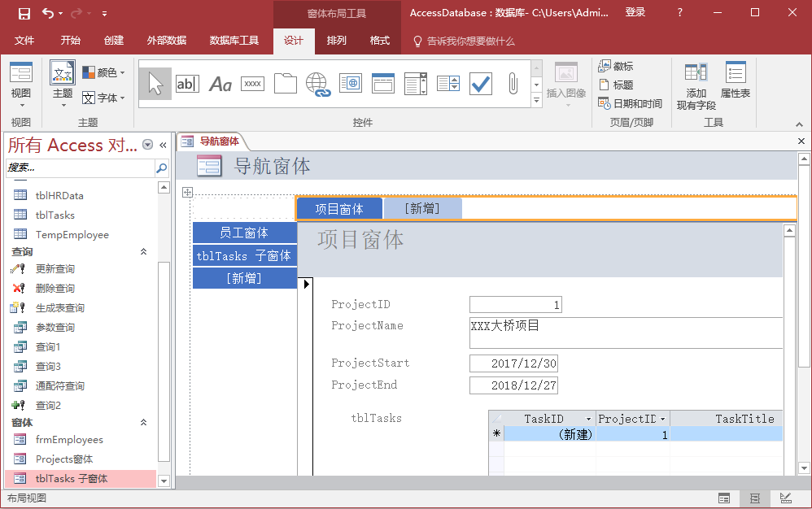This screenshot has width=812, height=509.
Task: Switch to the 排列 ribbon tab
Action: tap(336, 41)
